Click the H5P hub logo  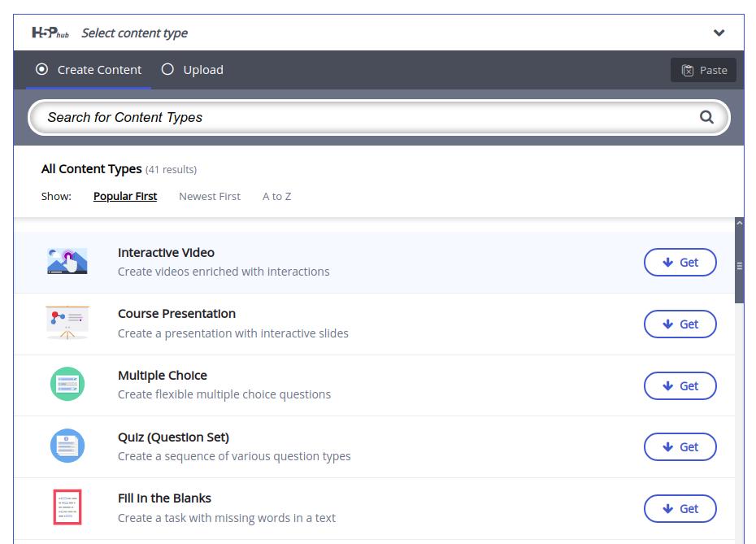pos(50,33)
